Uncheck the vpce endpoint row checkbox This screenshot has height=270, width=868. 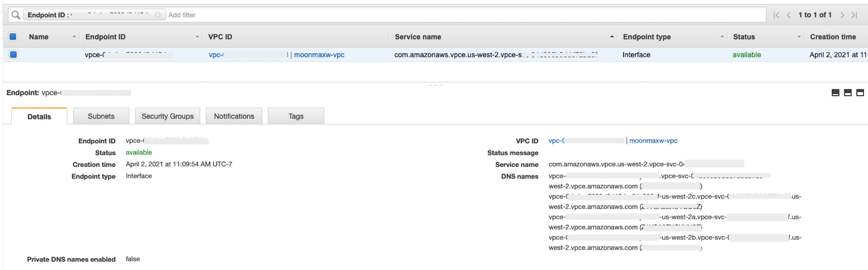pos(13,54)
